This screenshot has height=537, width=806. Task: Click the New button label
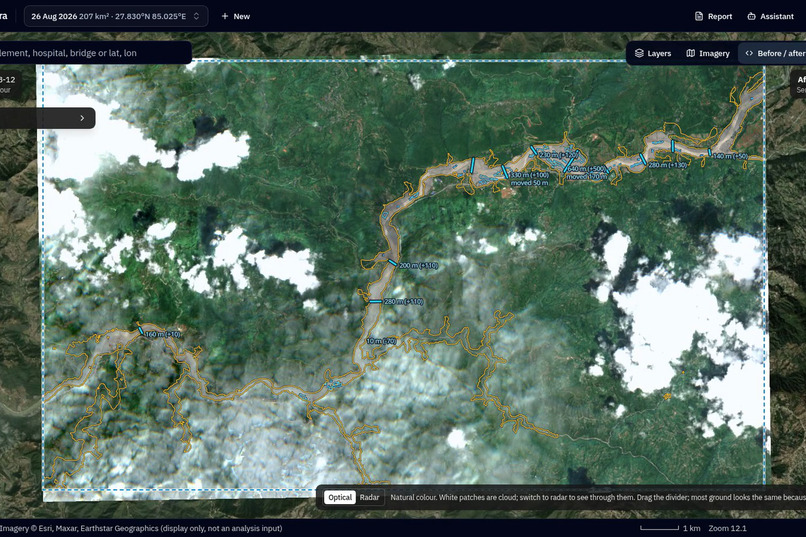coord(242,16)
